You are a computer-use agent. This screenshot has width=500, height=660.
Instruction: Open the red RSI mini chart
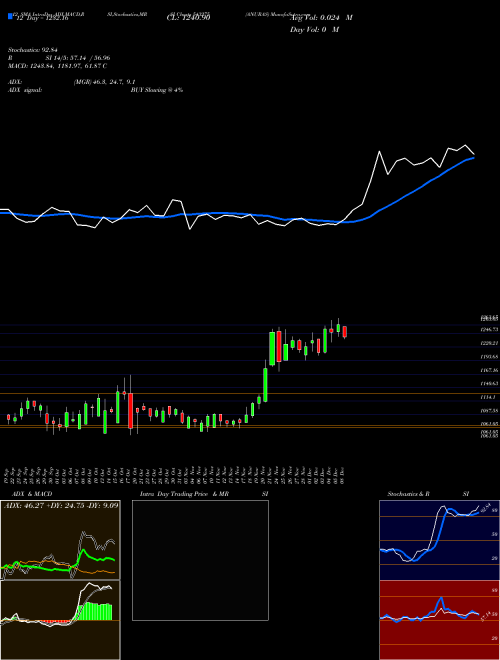[x=439, y=620]
